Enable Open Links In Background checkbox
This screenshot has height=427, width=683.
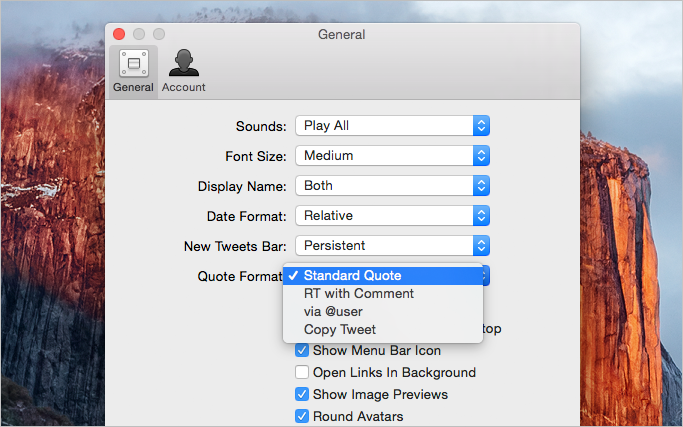pos(302,372)
